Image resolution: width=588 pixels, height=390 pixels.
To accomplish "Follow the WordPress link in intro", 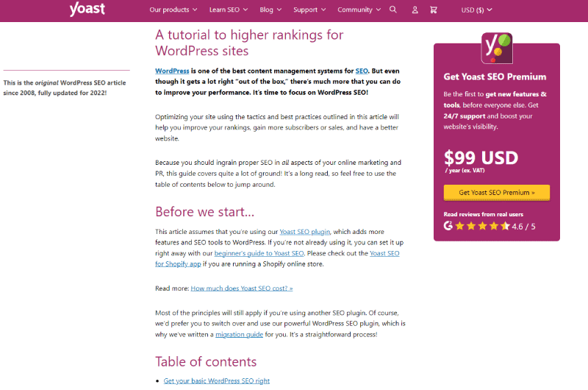I will click(x=172, y=71).
